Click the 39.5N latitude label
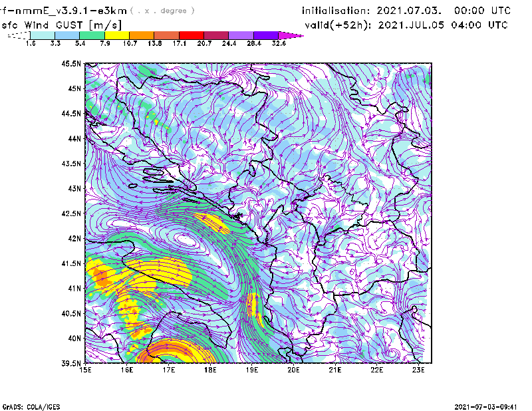Image resolution: width=532 pixels, height=411 pixels. [71, 364]
